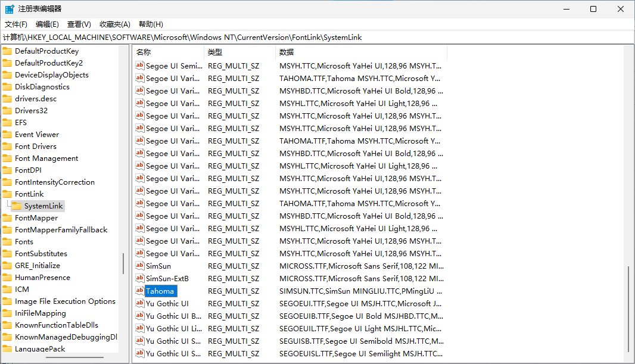Click the ICM folder icon
This screenshot has width=635, height=364.
(x=7, y=290)
